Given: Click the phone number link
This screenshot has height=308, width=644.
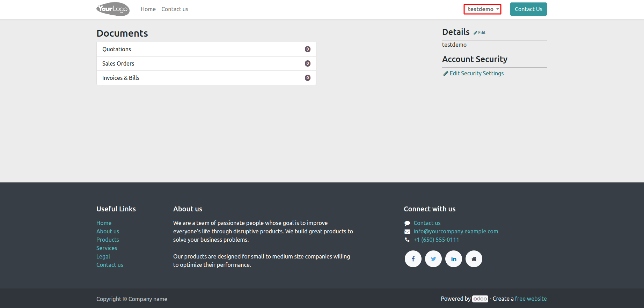Looking at the screenshot, I should (436, 240).
